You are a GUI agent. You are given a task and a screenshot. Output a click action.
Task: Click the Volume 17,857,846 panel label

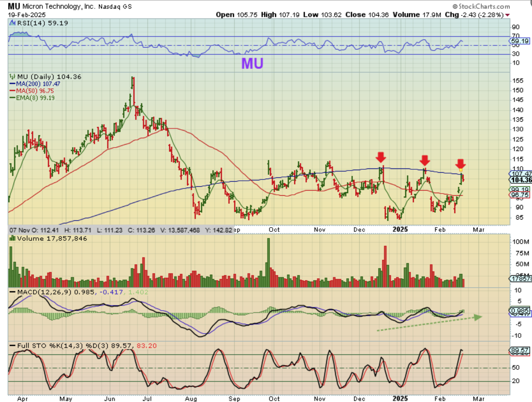pos(51,239)
